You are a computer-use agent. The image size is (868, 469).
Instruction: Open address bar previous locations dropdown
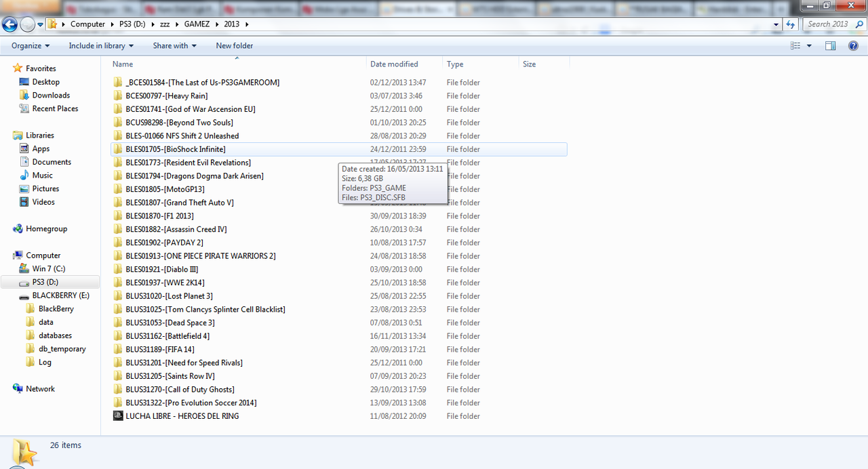(776, 24)
